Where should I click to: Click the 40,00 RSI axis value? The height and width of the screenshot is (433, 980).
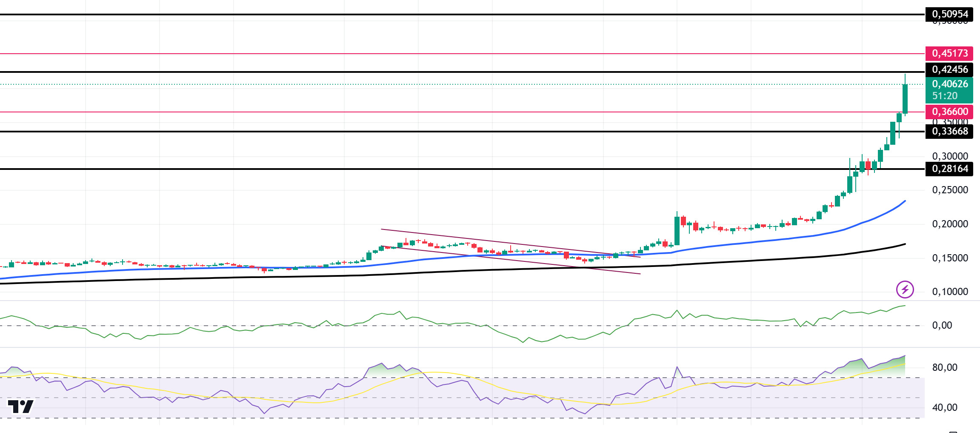(945, 407)
